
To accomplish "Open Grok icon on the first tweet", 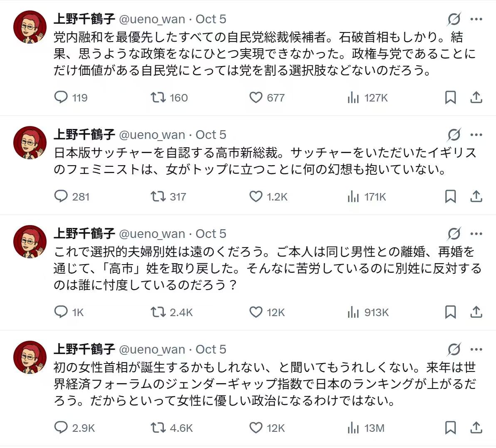I will click(x=454, y=19).
